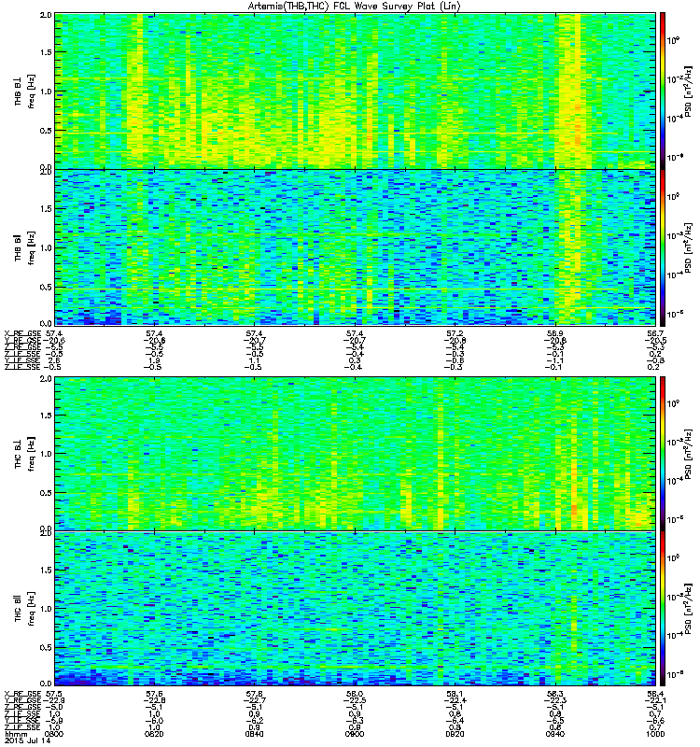
Task: Click the 'THB B∥ freq [Hz]' axis label
Action: coord(25,247)
